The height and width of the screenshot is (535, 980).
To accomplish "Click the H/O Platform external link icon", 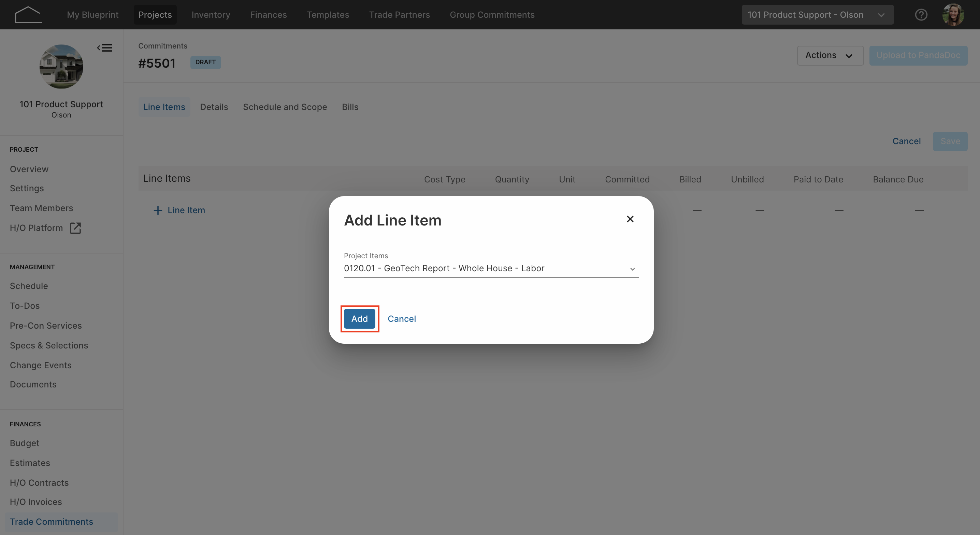I will 75,228.
